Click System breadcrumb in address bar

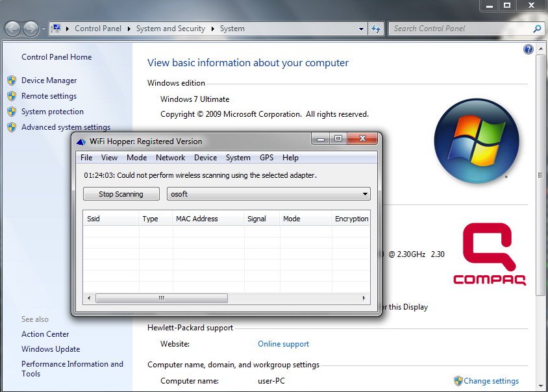tap(232, 29)
